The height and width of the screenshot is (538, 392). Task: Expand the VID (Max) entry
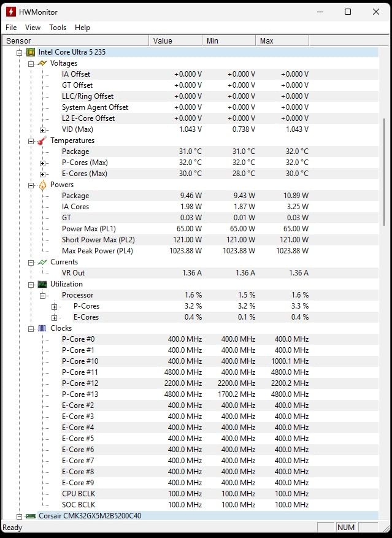pos(42,129)
